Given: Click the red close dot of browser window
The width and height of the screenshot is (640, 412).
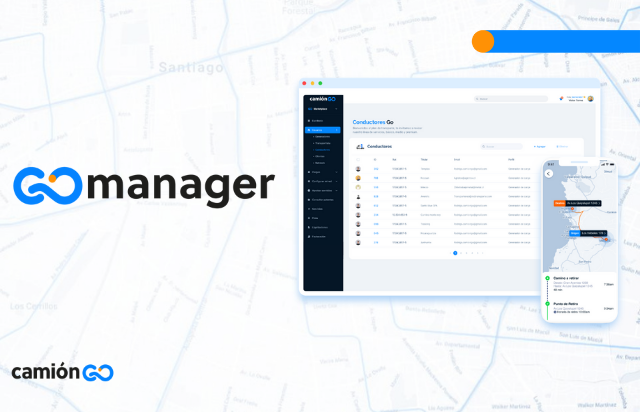Looking at the screenshot, I should pos(304,83).
